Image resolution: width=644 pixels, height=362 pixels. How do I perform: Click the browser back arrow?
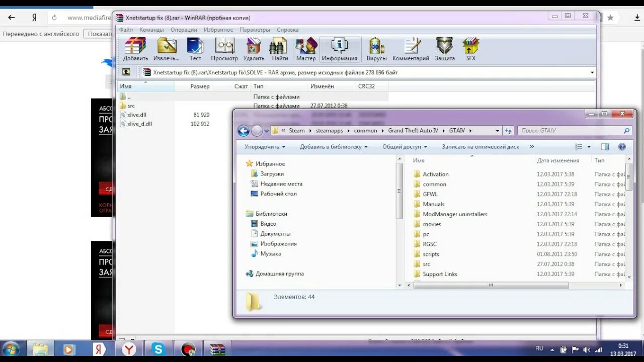[11, 18]
